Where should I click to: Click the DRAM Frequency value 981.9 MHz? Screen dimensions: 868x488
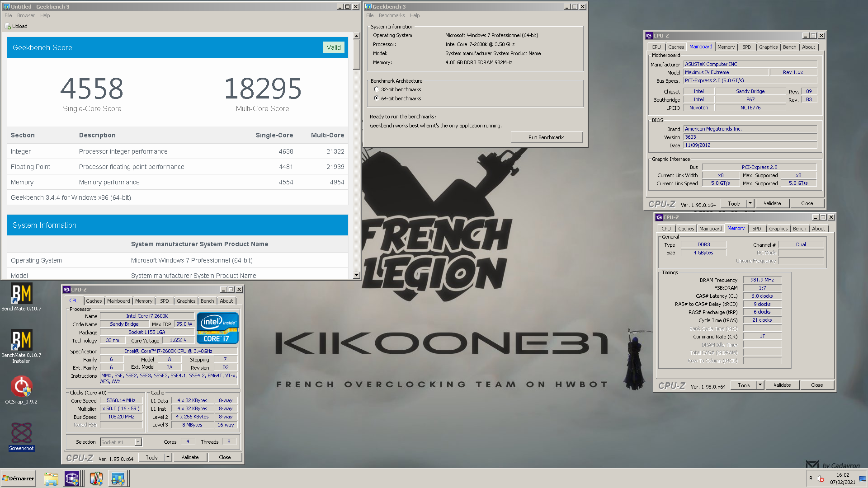point(762,280)
